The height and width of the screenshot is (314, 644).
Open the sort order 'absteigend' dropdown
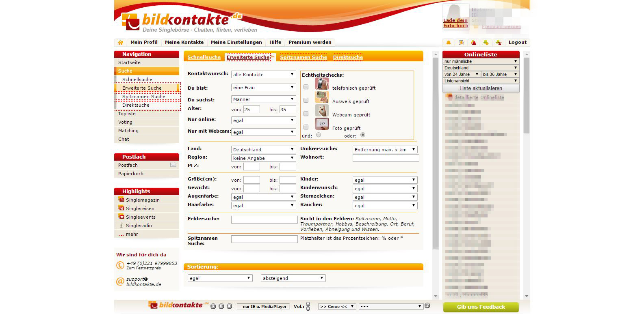(x=293, y=278)
